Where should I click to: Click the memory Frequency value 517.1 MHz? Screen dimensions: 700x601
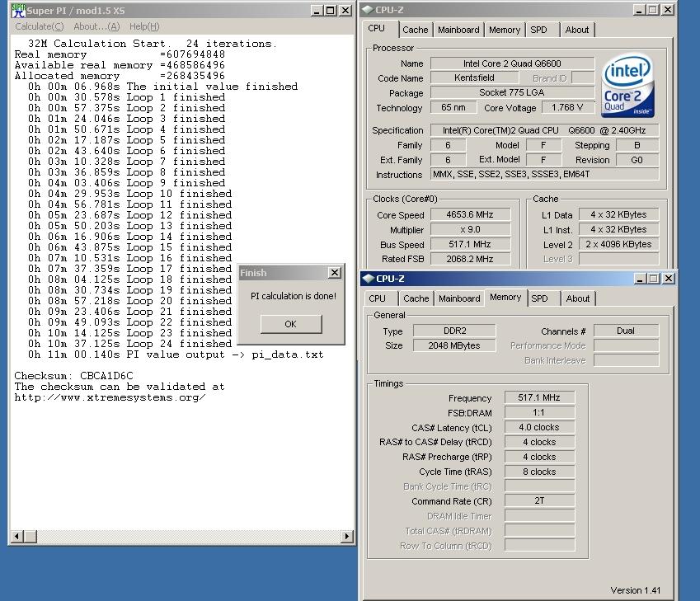pos(539,397)
